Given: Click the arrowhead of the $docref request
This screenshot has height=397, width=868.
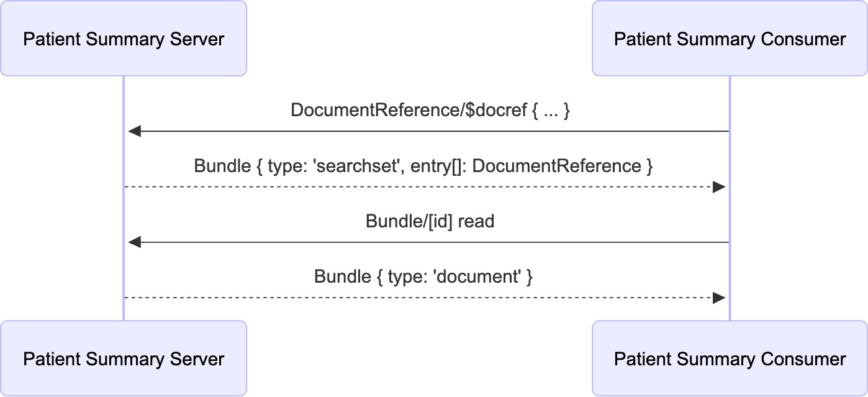Looking at the screenshot, I should (x=135, y=132).
